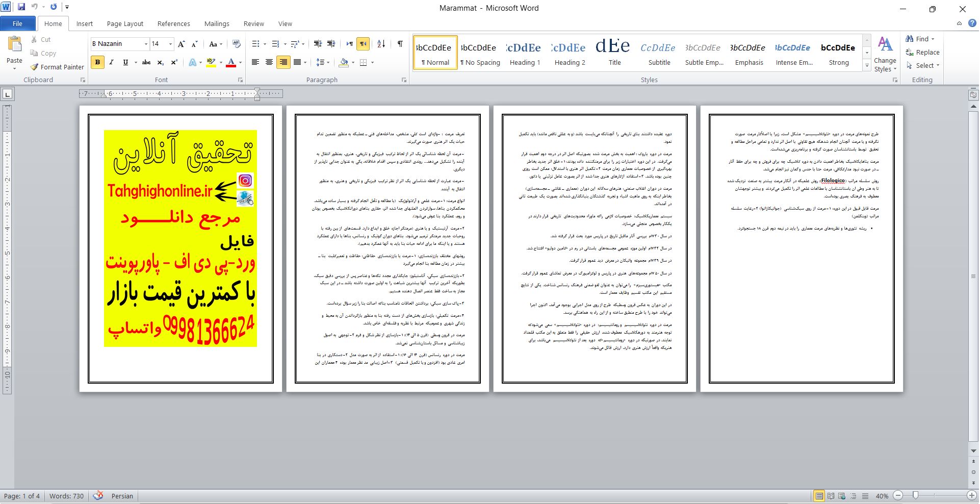Open the Page Layout tab
Screen dimensions: 980x504
point(125,23)
